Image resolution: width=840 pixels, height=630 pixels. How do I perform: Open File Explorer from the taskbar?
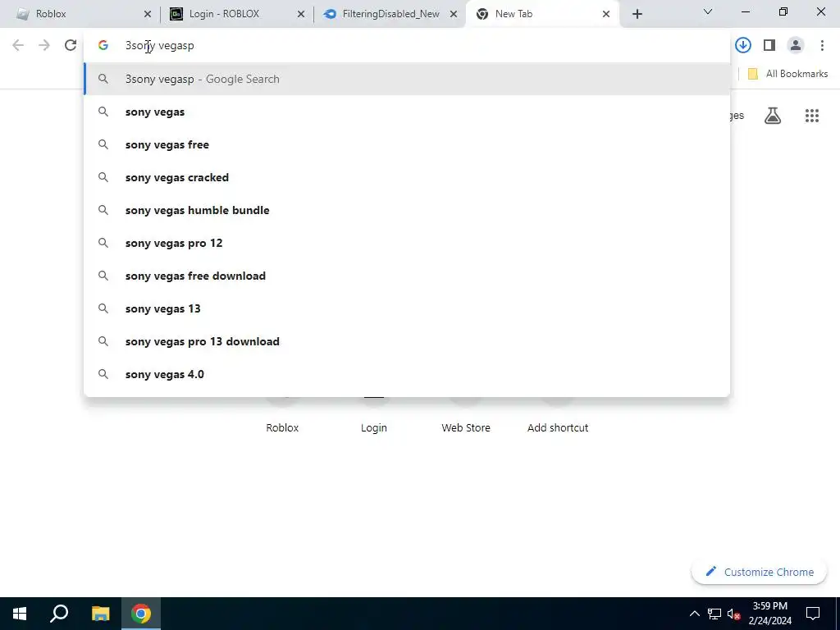pos(100,614)
